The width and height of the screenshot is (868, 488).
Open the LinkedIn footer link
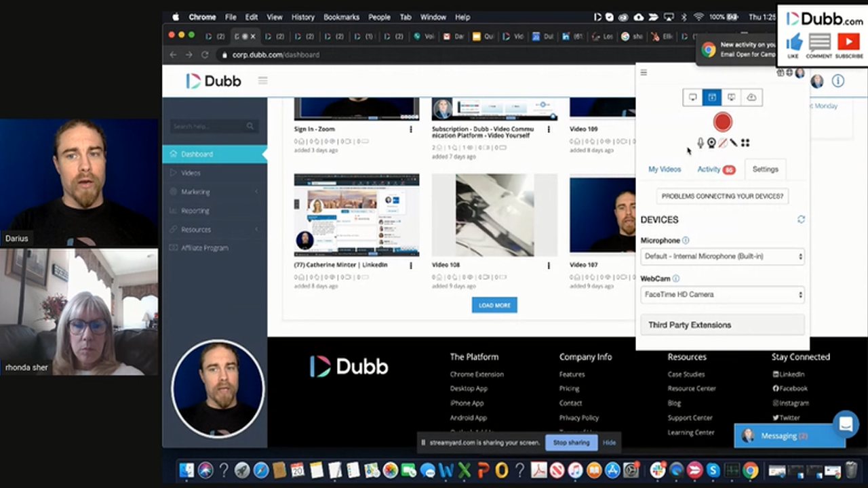point(789,374)
